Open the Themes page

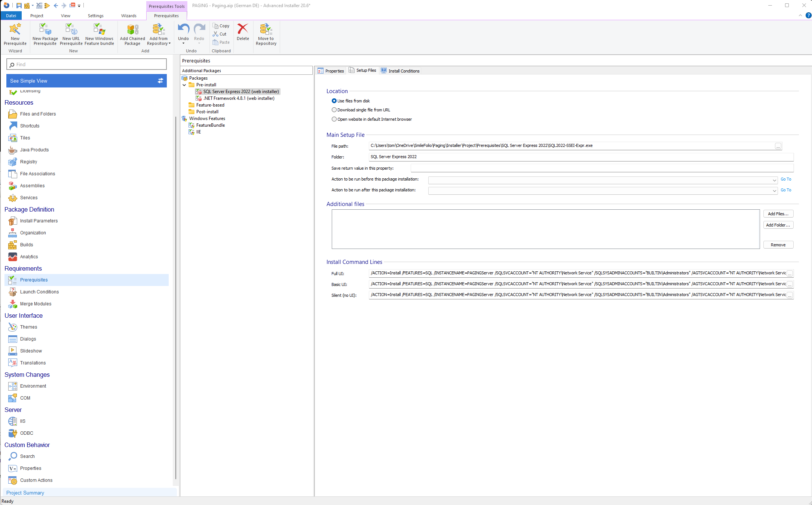[28, 327]
